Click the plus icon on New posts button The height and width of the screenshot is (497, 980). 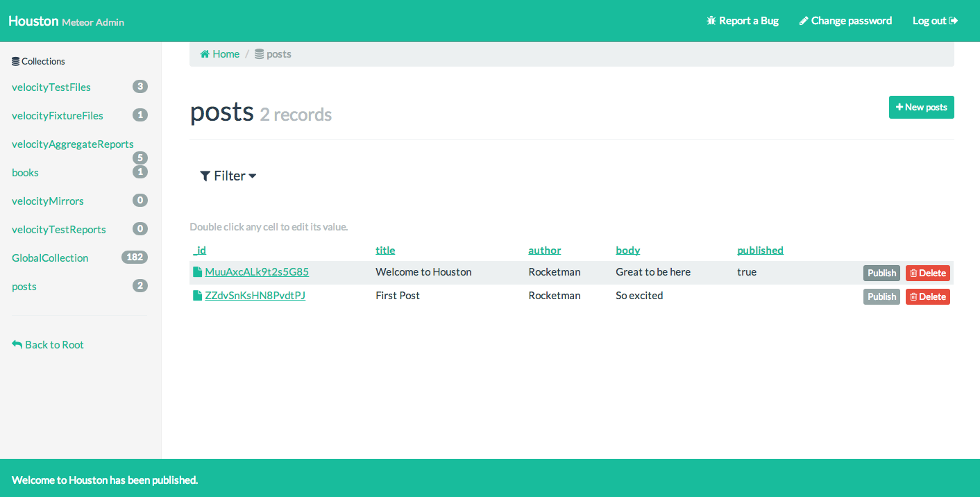point(899,108)
